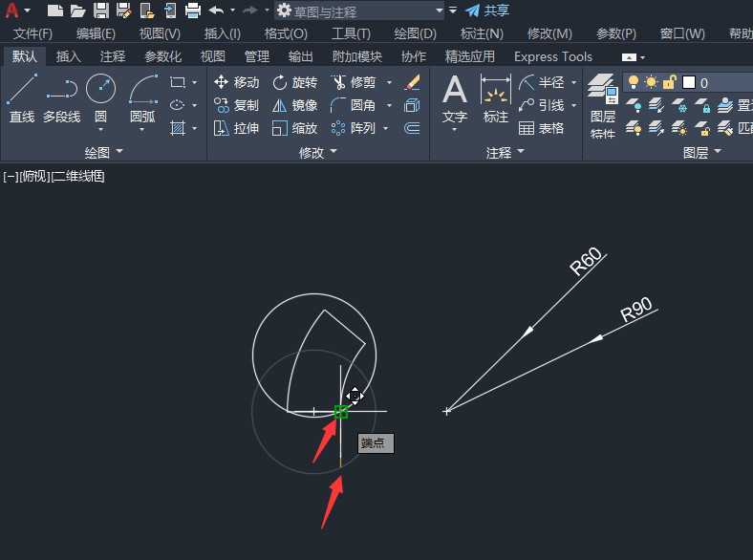Click the Save As icon
Screen dimensions: 753x560
pyautogui.click(x=123, y=11)
